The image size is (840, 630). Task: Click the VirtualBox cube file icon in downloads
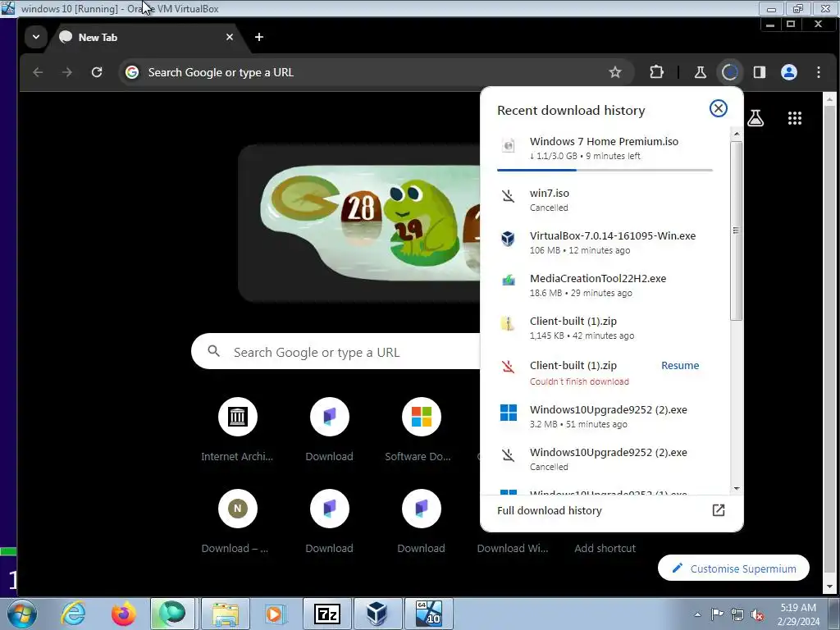pos(508,238)
